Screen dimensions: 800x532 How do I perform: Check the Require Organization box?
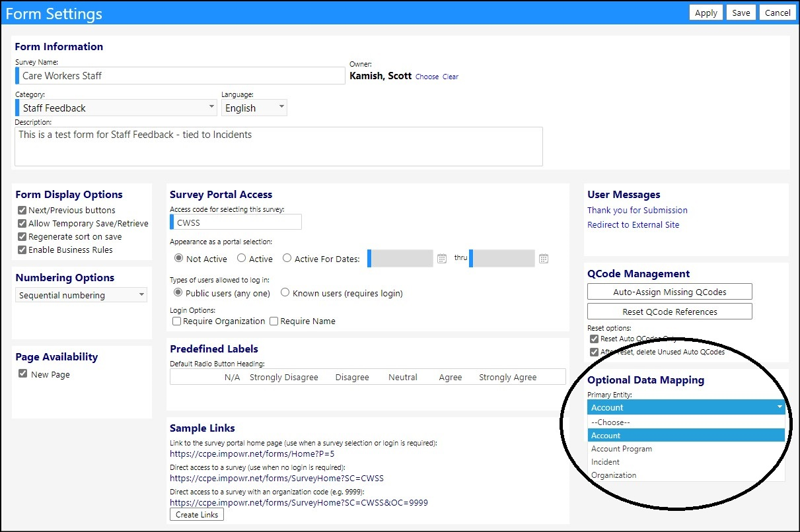tap(176, 321)
